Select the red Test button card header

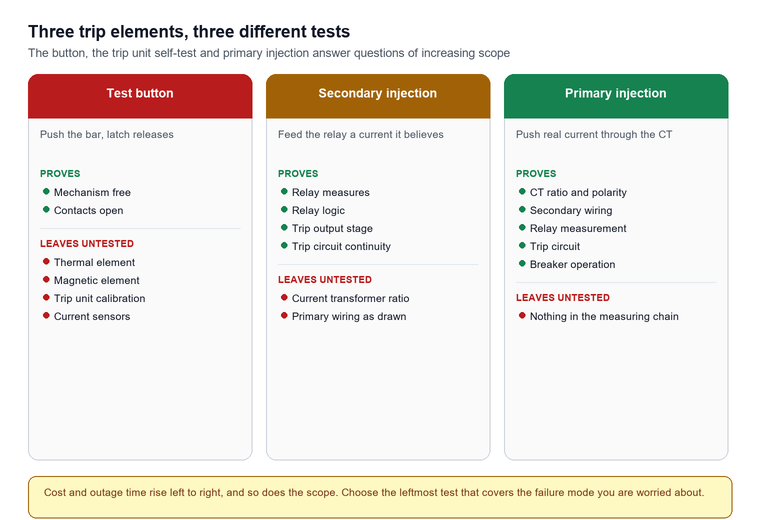pyautogui.click(x=140, y=96)
